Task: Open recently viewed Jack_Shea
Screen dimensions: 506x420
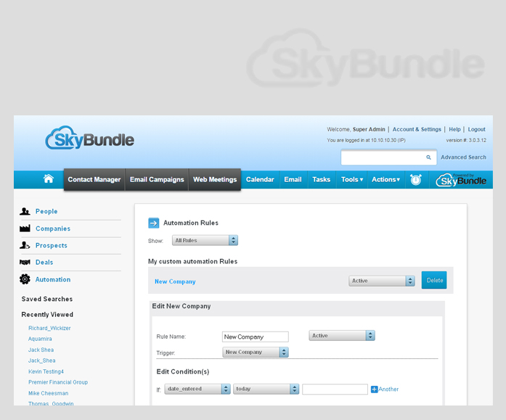Action: point(42,361)
